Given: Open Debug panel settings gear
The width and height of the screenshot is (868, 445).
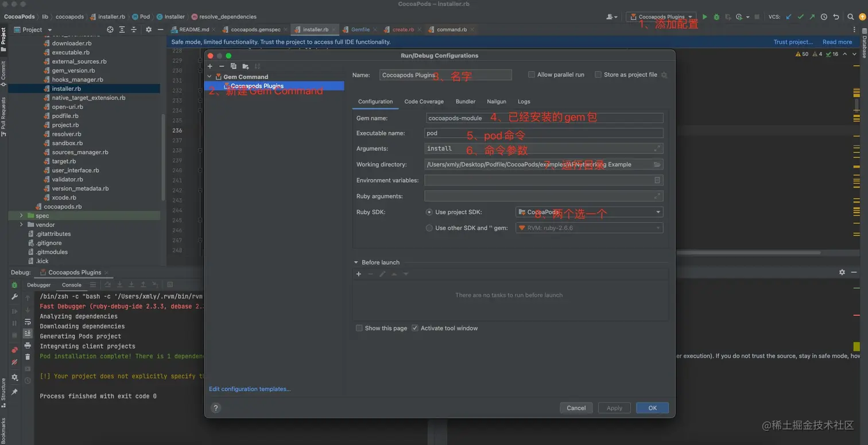Looking at the screenshot, I should pos(842,272).
